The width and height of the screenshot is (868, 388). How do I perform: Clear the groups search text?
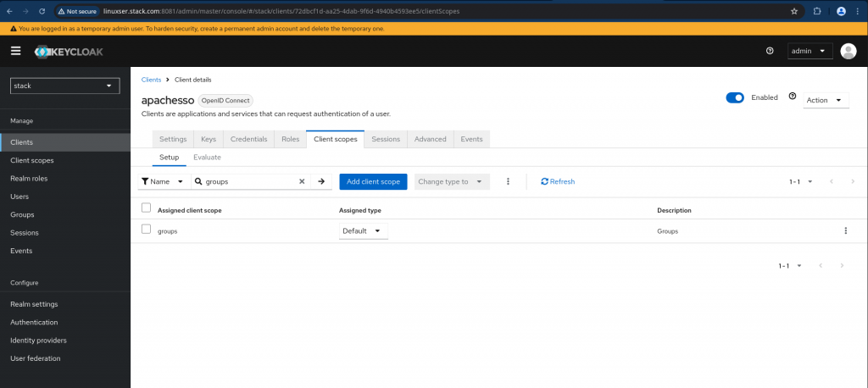302,181
